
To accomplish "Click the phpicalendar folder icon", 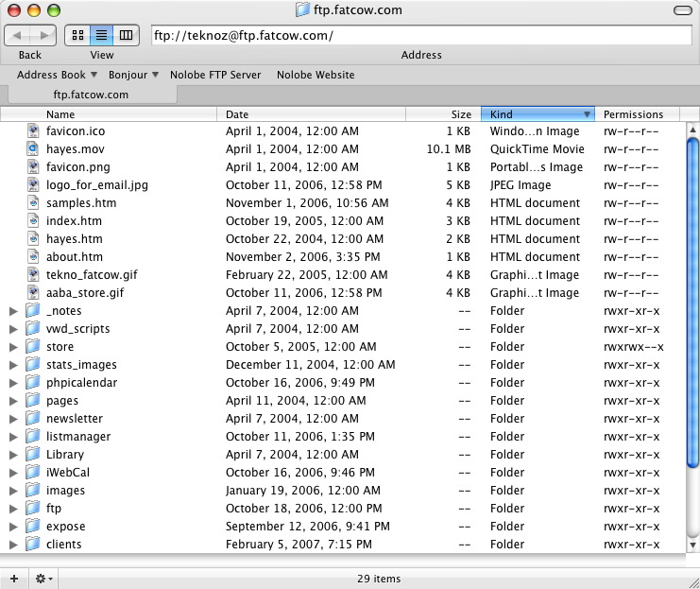I will 32,382.
